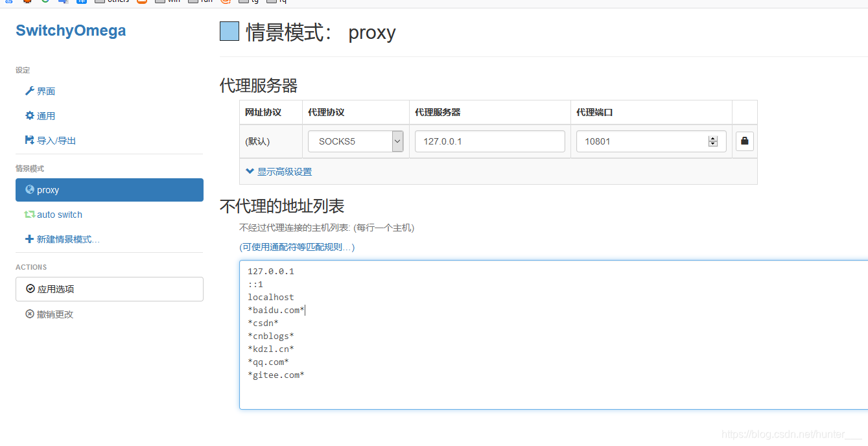The height and width of the screenshot is (446, 868).
Task: Open the 通用 general settings gear item
Action: coord(40,116)
